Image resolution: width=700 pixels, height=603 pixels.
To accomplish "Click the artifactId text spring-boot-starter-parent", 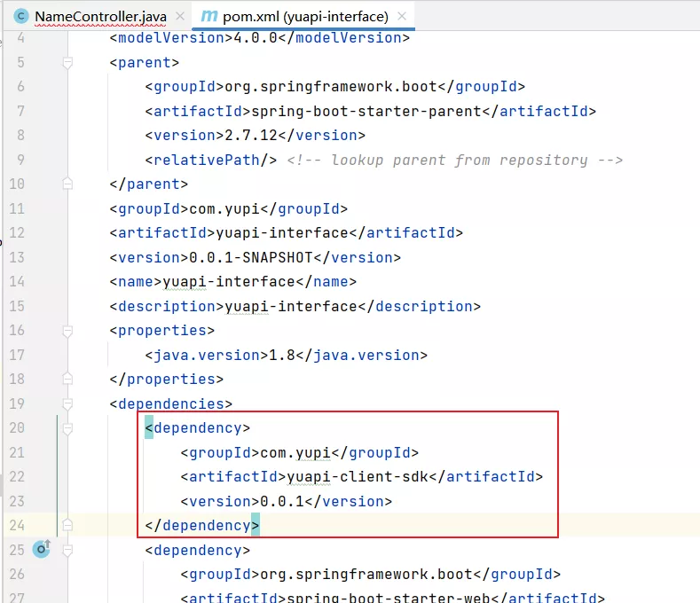I will 366,111.
